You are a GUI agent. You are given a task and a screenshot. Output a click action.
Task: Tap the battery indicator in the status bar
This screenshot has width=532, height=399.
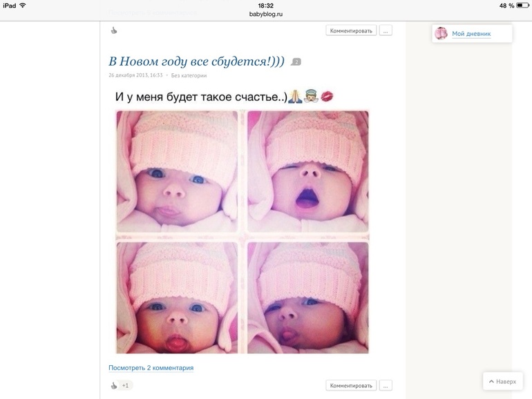pos(522,6)
